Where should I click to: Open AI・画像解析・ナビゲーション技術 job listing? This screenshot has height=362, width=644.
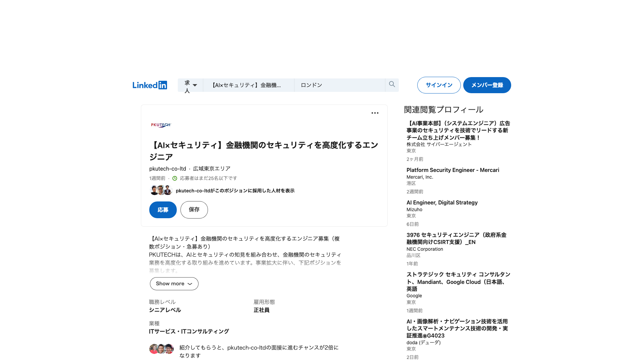tap(457, 328)
